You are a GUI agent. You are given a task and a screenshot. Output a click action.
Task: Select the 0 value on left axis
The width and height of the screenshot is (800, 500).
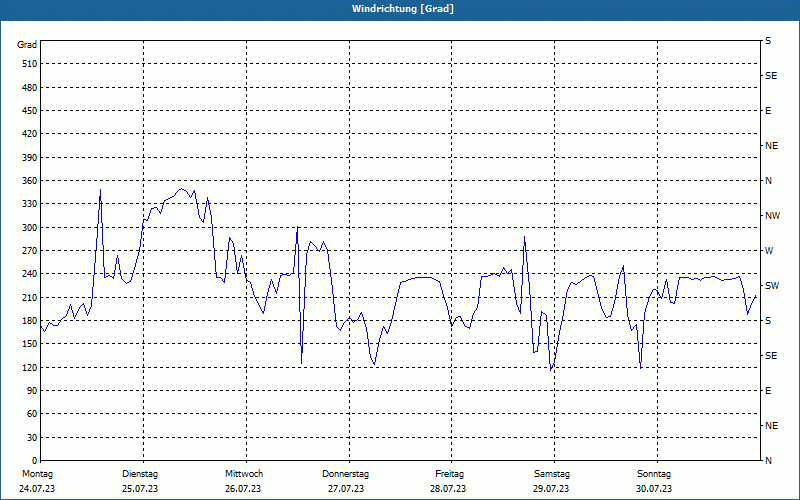tap(35, 461)
